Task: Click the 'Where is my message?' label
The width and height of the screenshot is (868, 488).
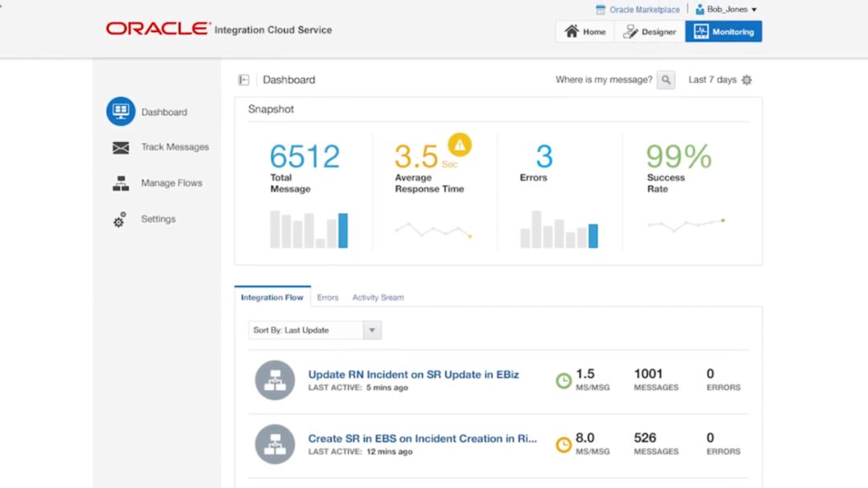Action: (604, 80)
